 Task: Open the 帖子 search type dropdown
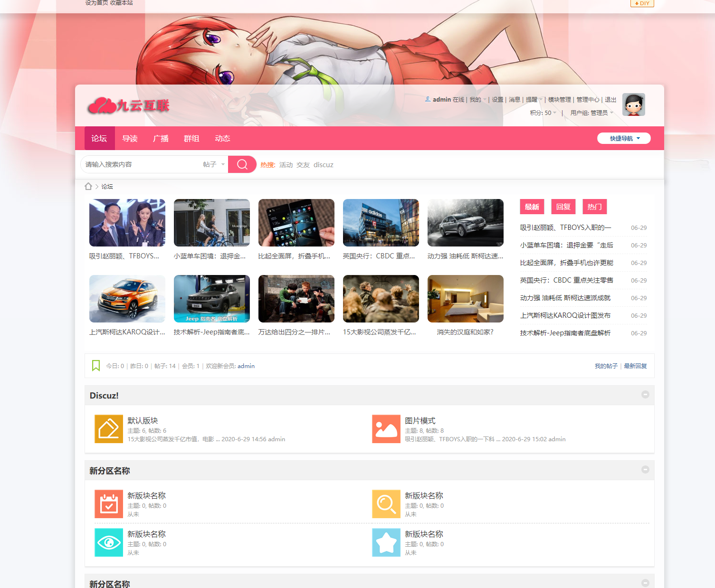(213, 164)
